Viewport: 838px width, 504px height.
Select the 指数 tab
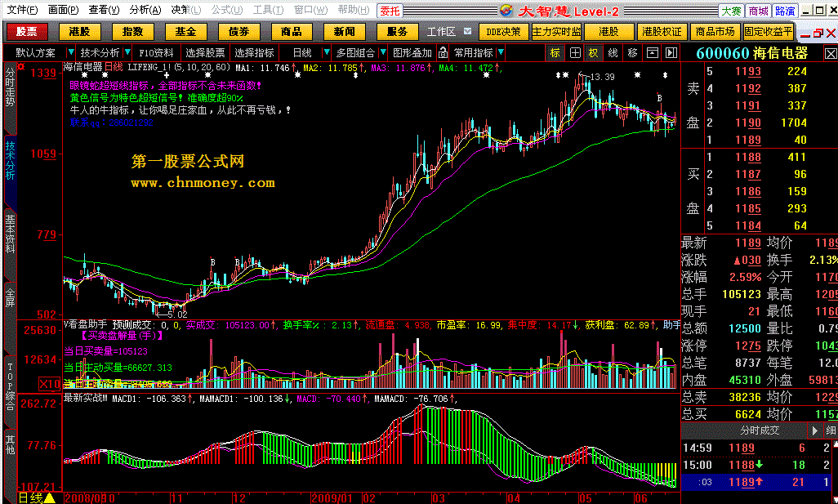[x=132, y=32]
